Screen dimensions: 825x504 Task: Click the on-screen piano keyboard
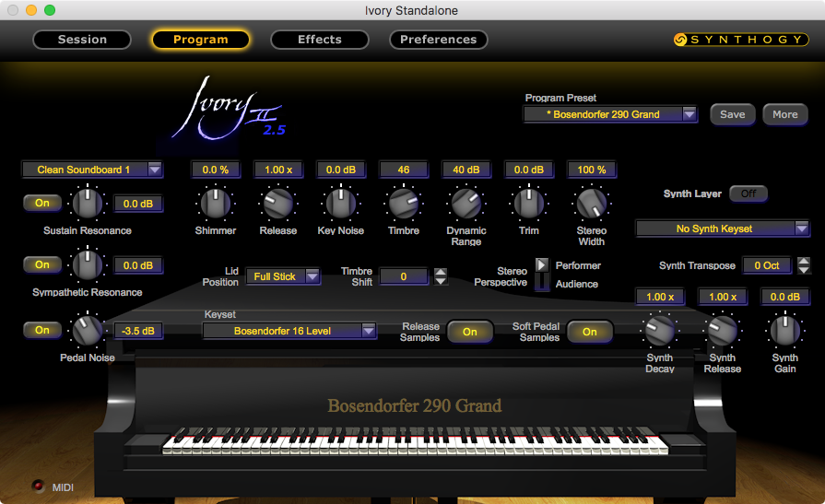pyautogui.click(x=415, y=440)
